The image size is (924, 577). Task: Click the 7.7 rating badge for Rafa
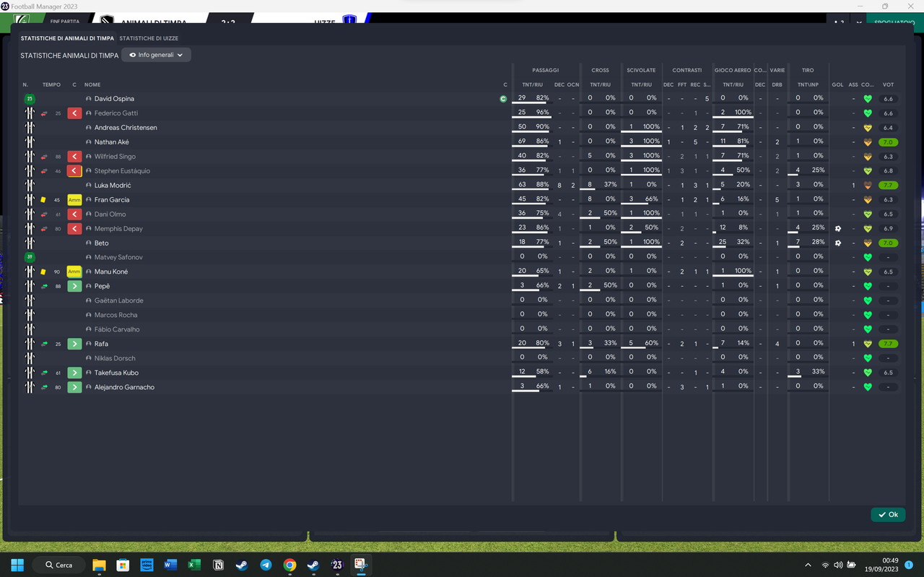pos(888,344)
